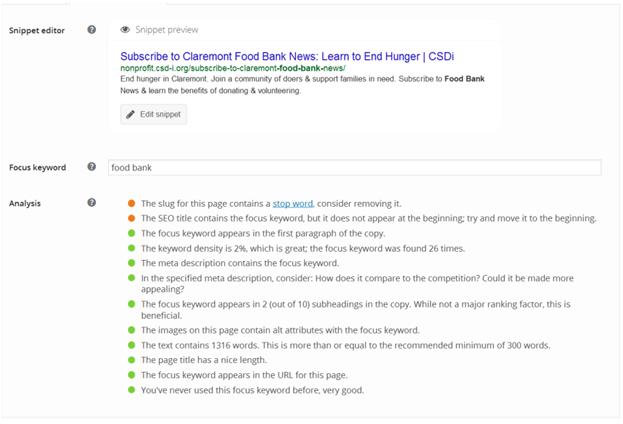
Task: Click green bullet for text contains 1316 words
Action: tap(132, 345)
